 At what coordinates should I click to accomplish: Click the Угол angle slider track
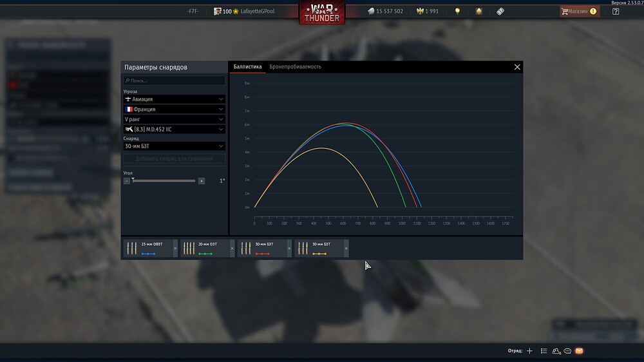point(164,181)
